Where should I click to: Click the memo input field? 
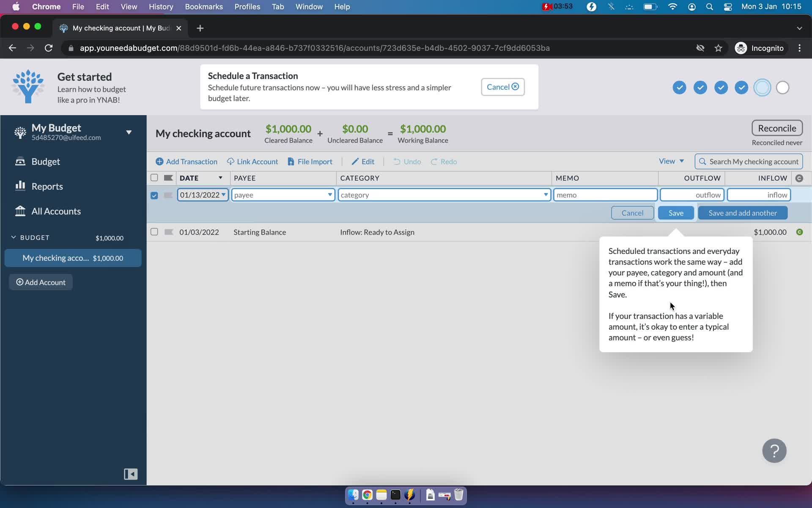(x=605, y=194)
